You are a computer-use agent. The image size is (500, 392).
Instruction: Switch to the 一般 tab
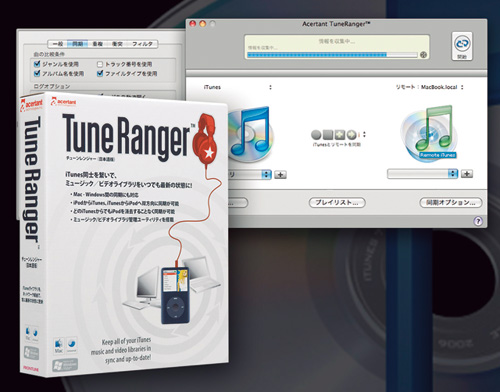[x=58, y=44]
